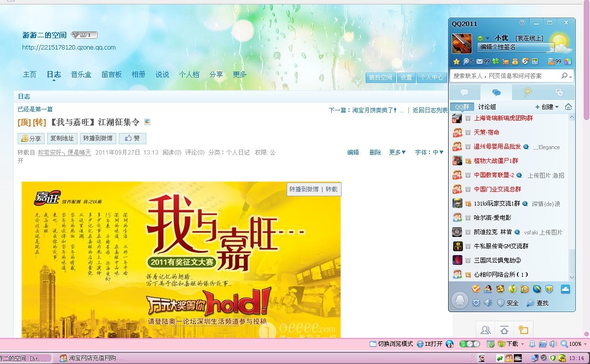This screenshot has height=364, width=590.
Task: Open the shopping cart icon in QQ
Action: coord(506,61)
